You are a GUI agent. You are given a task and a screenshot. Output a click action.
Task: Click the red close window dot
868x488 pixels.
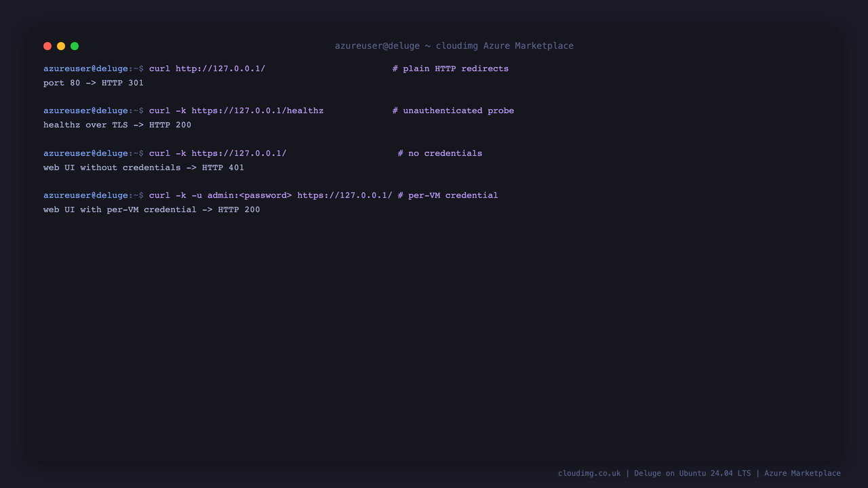click(x=47, y=46)
